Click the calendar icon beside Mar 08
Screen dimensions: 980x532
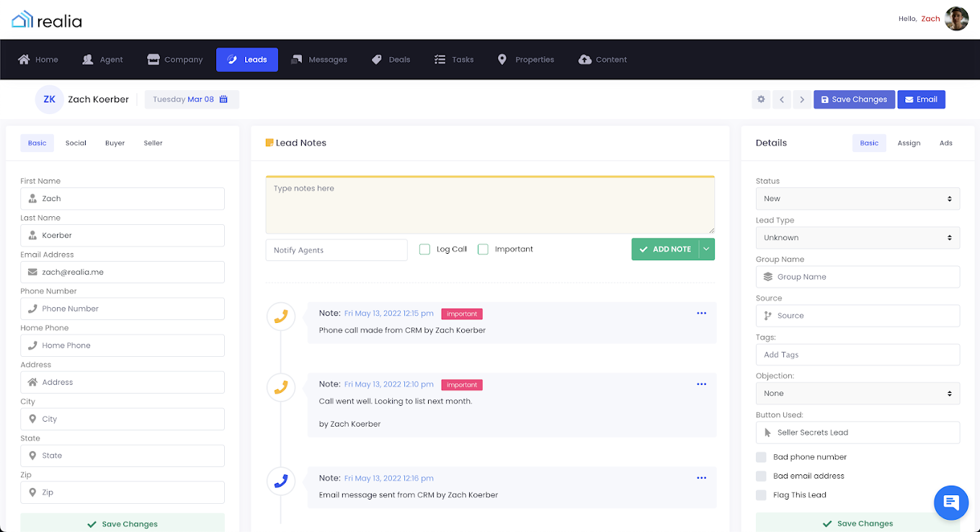223,99
